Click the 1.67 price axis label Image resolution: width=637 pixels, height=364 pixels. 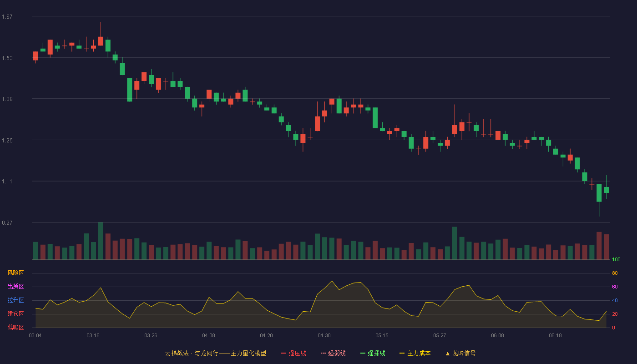(7, 17)
